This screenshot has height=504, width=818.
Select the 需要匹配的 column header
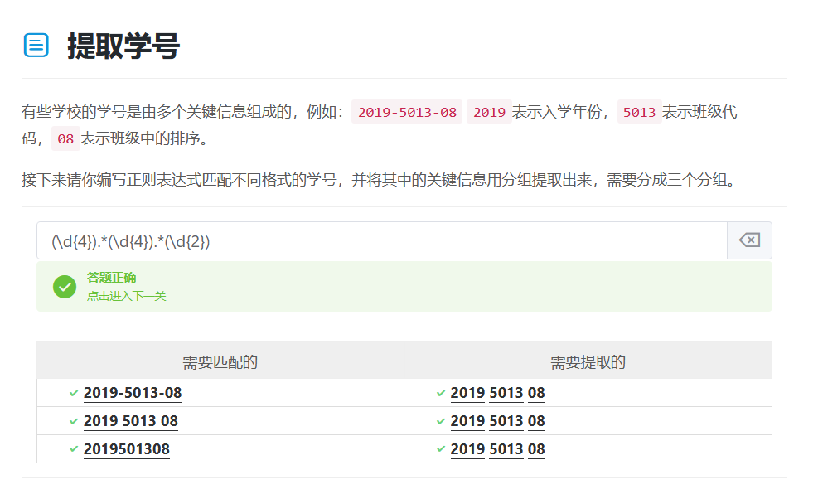[220, 361]
